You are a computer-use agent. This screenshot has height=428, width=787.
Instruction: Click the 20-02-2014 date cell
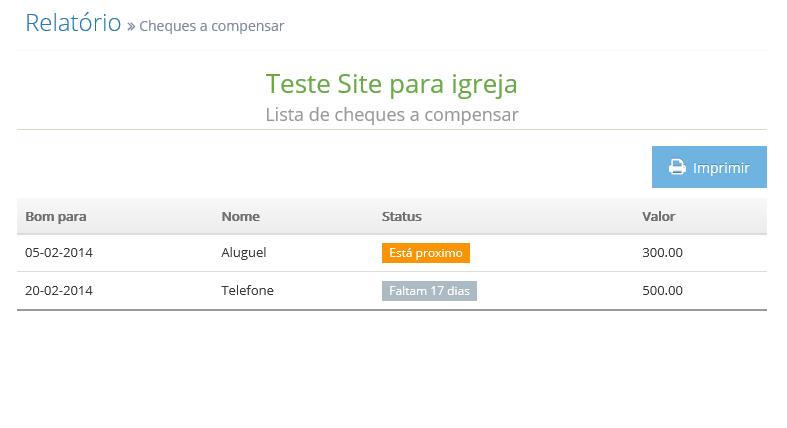(59, 291)
